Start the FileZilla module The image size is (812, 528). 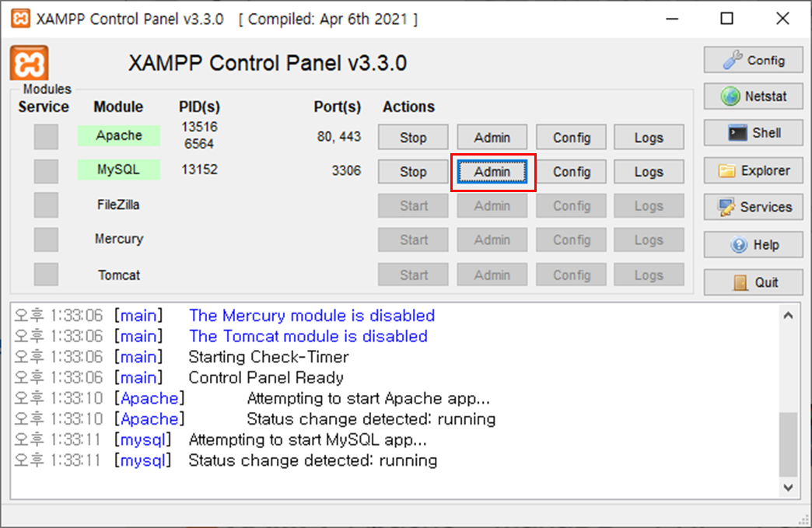413,205
